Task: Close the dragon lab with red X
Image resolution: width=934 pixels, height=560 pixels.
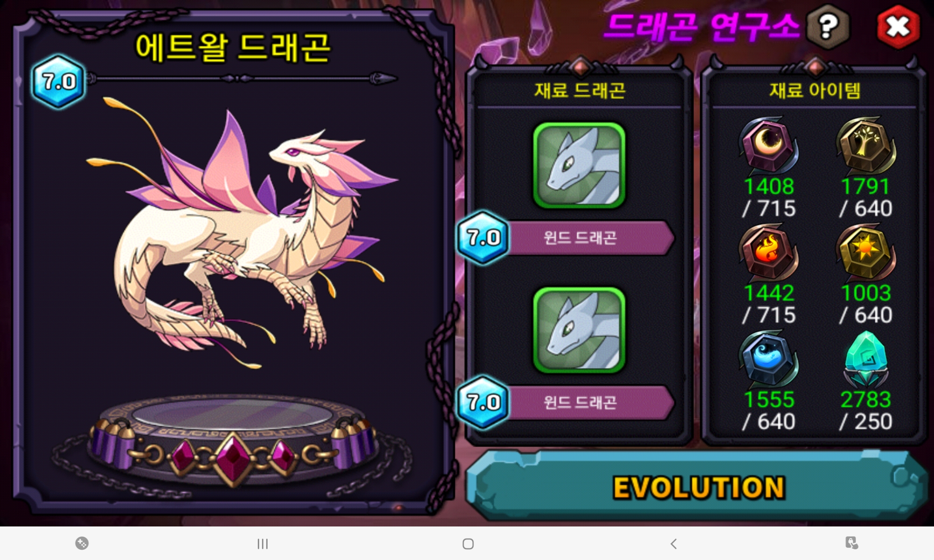Action: point(898,27)
